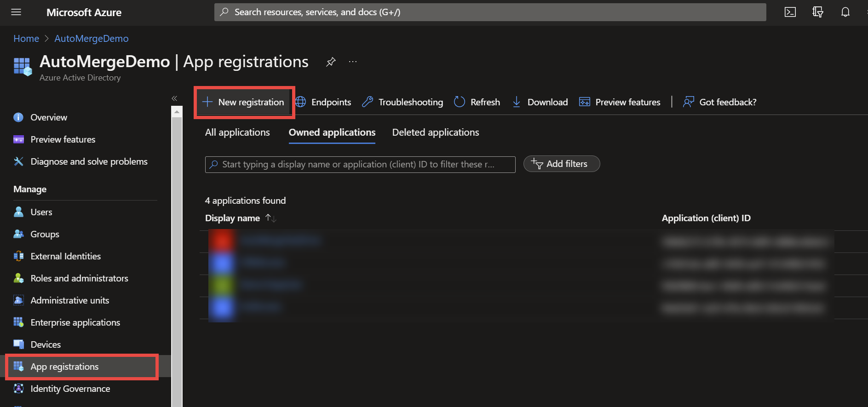Switch to the All applications tab

(237, 132)
